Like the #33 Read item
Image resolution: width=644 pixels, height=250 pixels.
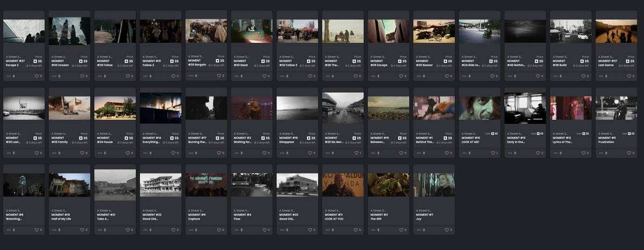click(x=265, y=76)
